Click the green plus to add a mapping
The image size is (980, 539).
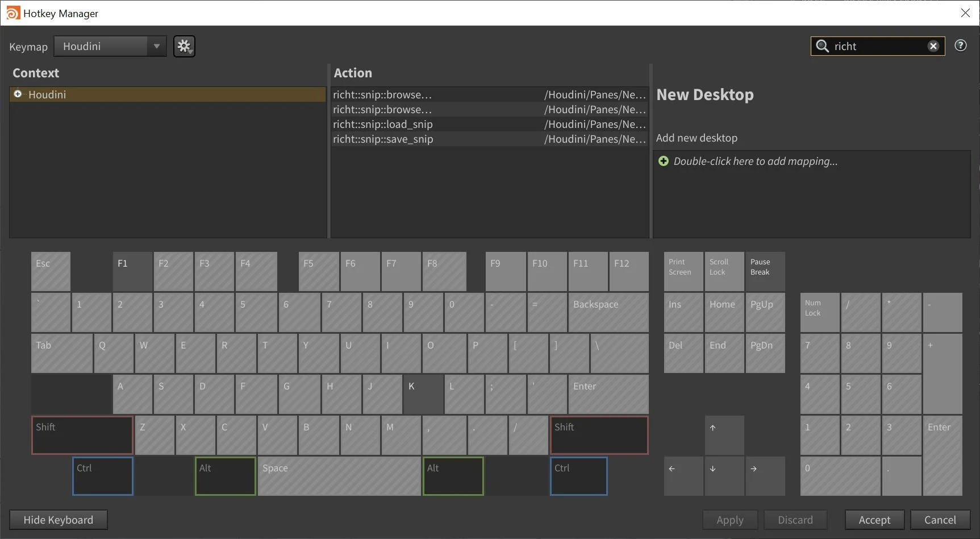click(x=664, y=161)
